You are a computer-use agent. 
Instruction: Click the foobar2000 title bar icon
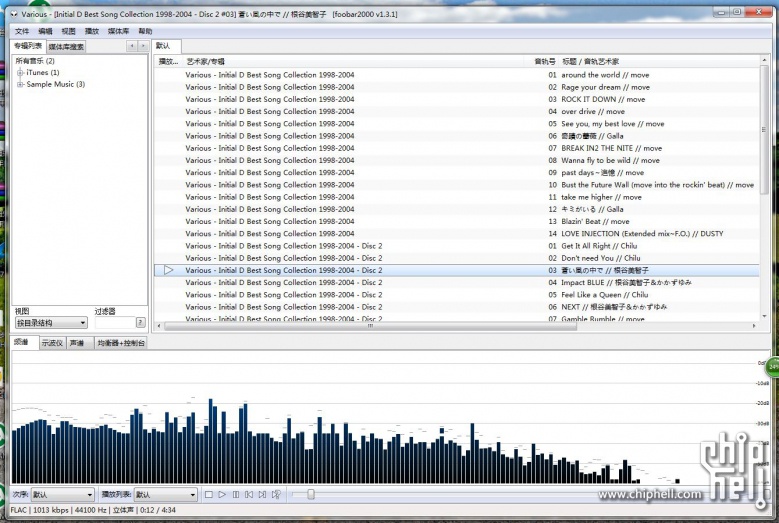tap(14, 14)
